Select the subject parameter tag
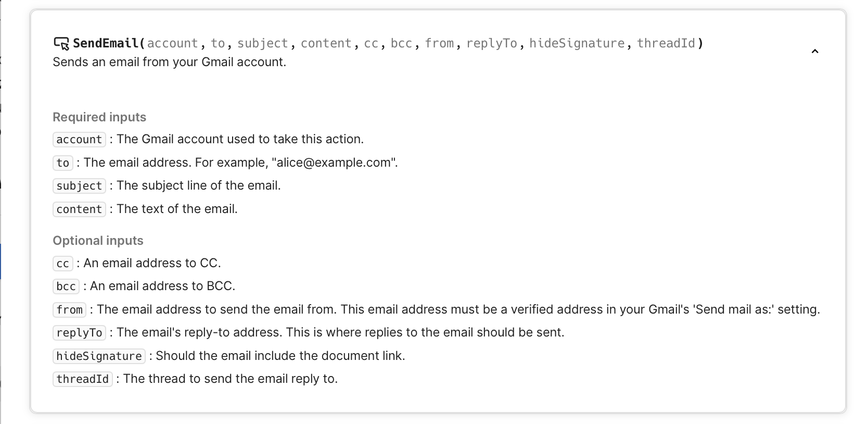The image size is (868, 424). 79,186
